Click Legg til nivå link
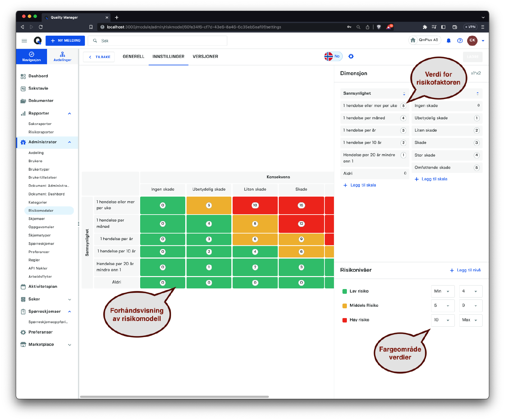This screenshot has width=505, height=420. 465,270
